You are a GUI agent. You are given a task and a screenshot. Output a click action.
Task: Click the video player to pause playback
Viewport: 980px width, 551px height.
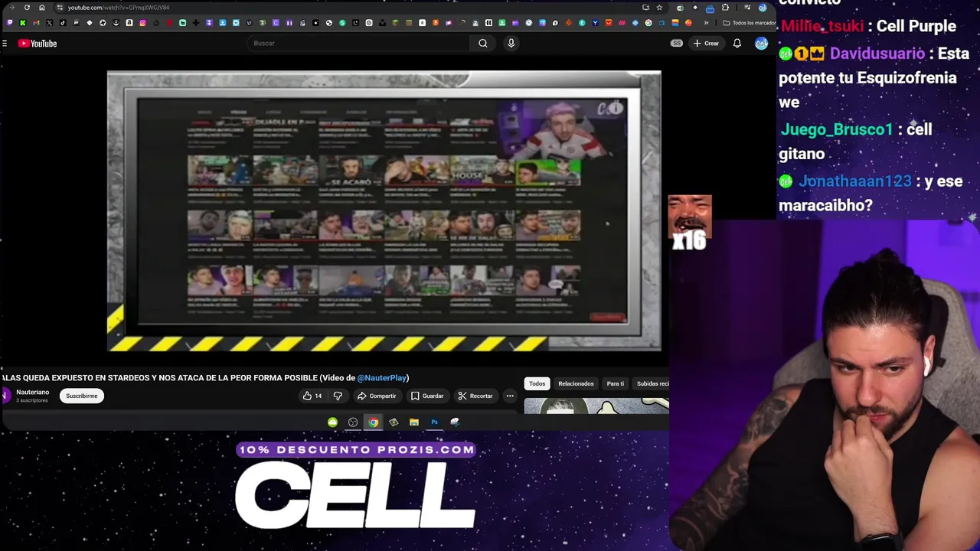384,210
